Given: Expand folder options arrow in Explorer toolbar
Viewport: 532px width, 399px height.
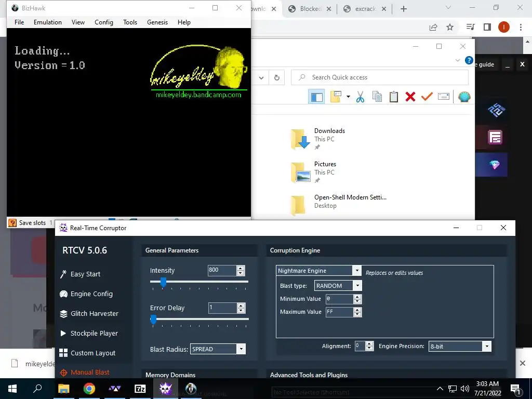Looking at the screenshot, I should (348, 97).
